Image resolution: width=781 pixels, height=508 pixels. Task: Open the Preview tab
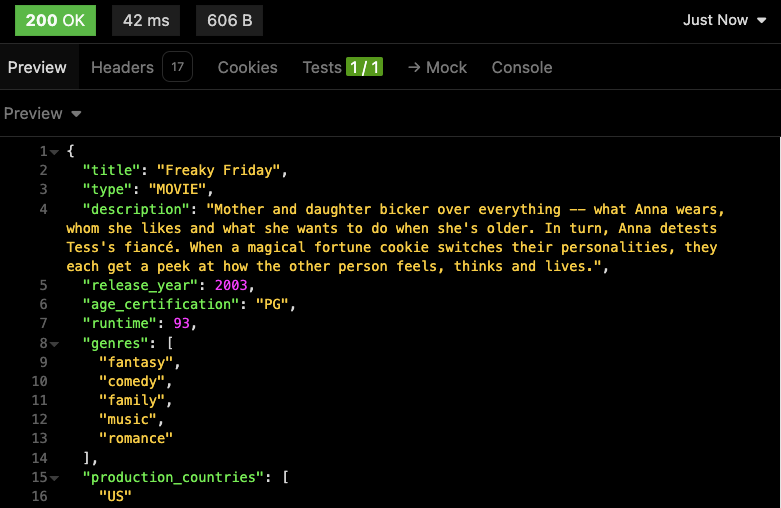(x=37, y=67)
